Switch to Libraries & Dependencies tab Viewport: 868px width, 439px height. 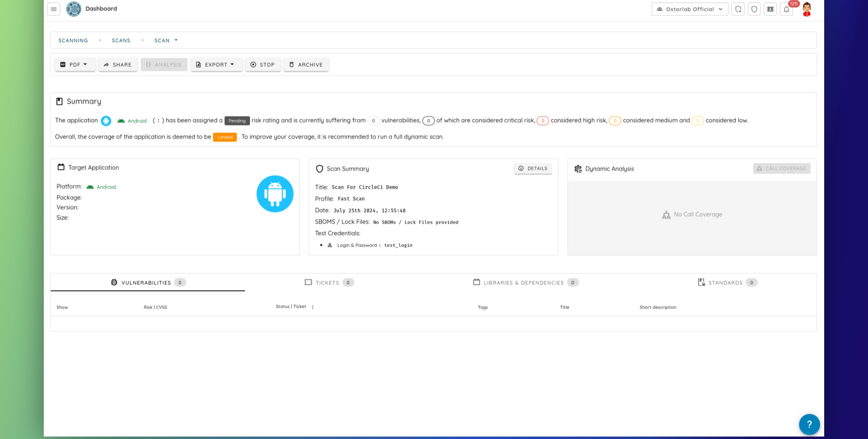pos(524,283)
